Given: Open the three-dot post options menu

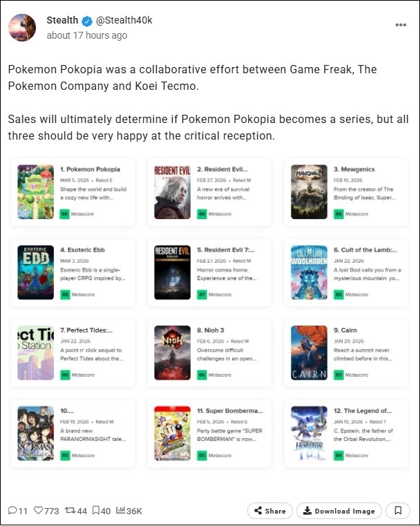Looking at the screenshot, I should click(x=401, y=25).
